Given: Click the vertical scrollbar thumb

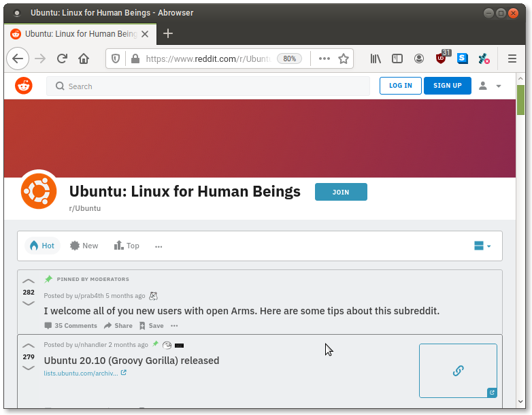Looking at the screenshot, I should 520,100.
